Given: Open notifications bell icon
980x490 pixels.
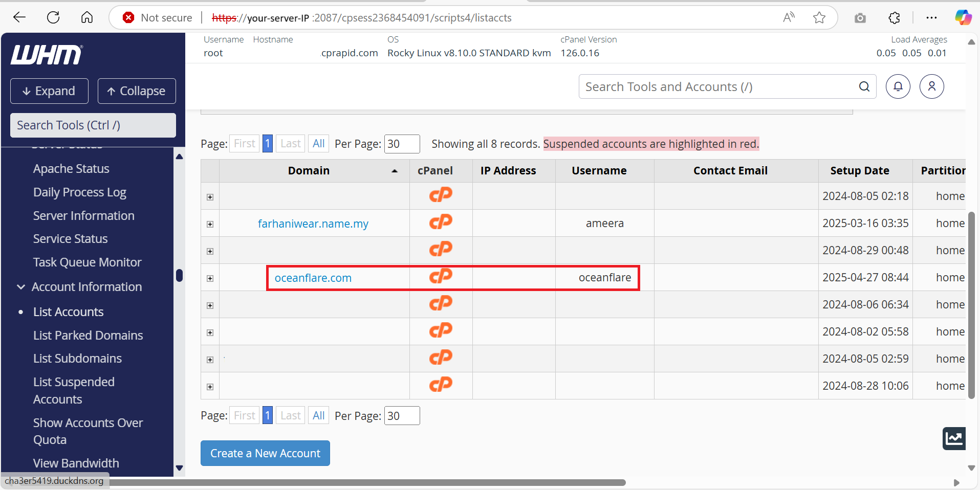Looking at the screenshot, I should point(898,86).
